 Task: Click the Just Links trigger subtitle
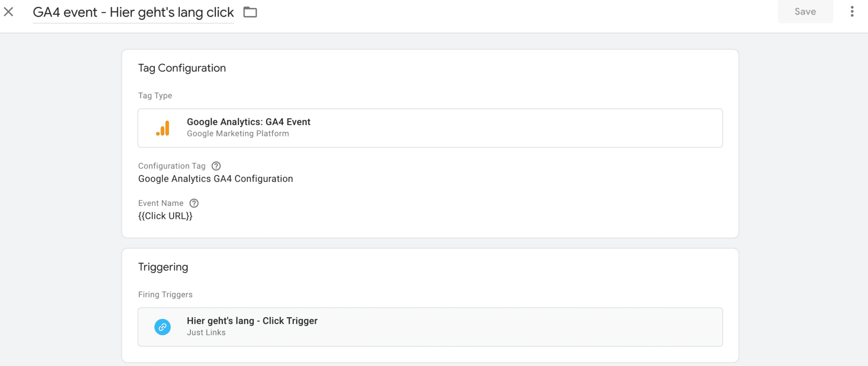pos(206,333)
